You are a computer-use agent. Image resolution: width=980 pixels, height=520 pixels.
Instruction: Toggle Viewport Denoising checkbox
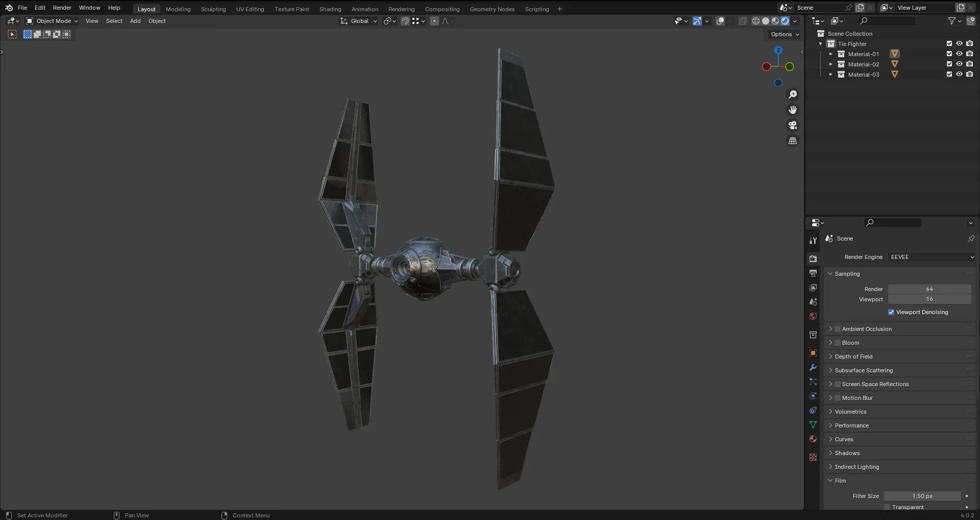[x=891, y=312]
